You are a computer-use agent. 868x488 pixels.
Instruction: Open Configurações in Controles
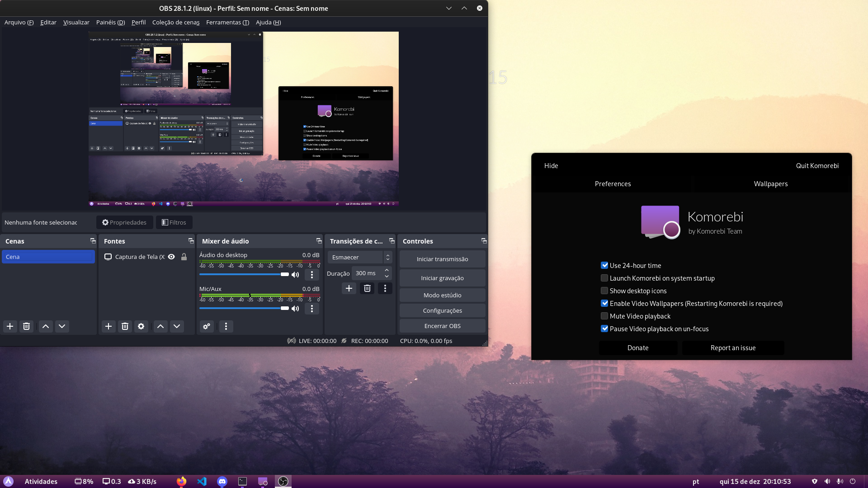[442, 310]
